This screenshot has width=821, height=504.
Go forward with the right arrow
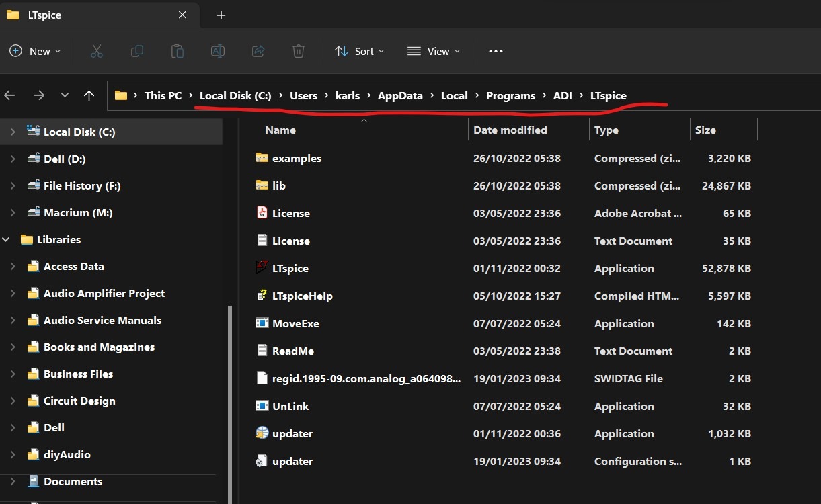pos(39,95)
